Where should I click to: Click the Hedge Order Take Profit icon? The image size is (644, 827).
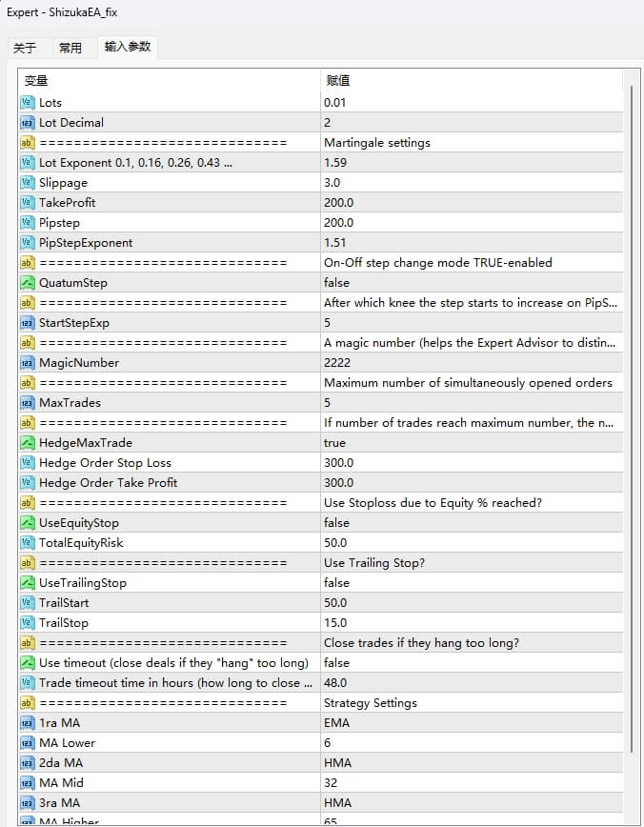28,483
